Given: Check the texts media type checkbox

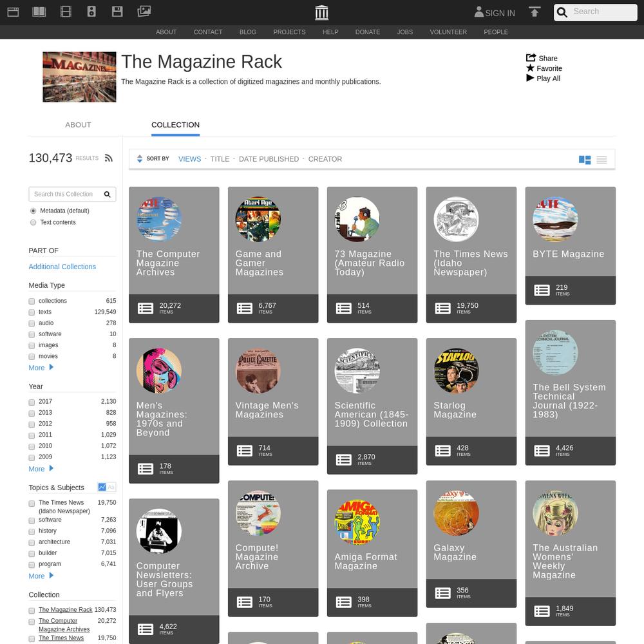Looking at the screenshot, I should pos(32,312).
